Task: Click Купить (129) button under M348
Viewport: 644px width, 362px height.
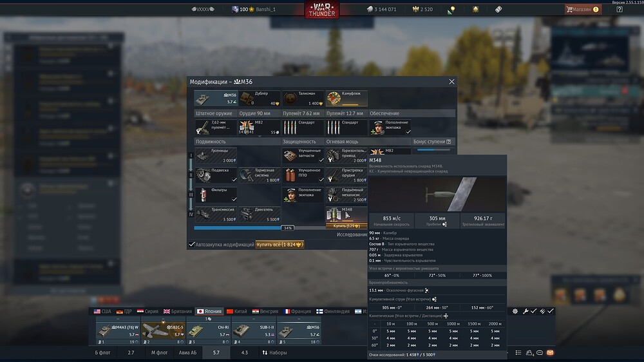Action: pos(346,225)
